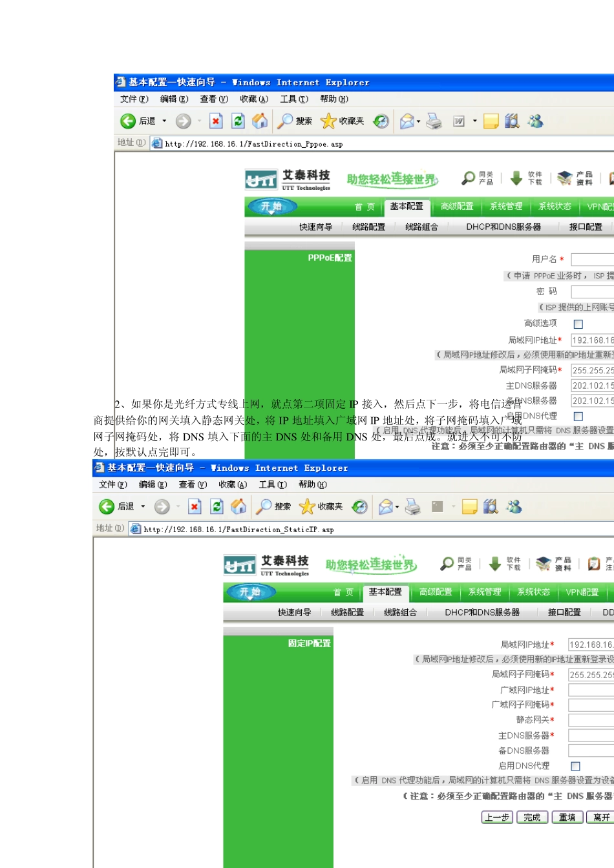Click the Print icon in the StaticIP browser window
Screen dimensions: 614x868
coord(412,506)
